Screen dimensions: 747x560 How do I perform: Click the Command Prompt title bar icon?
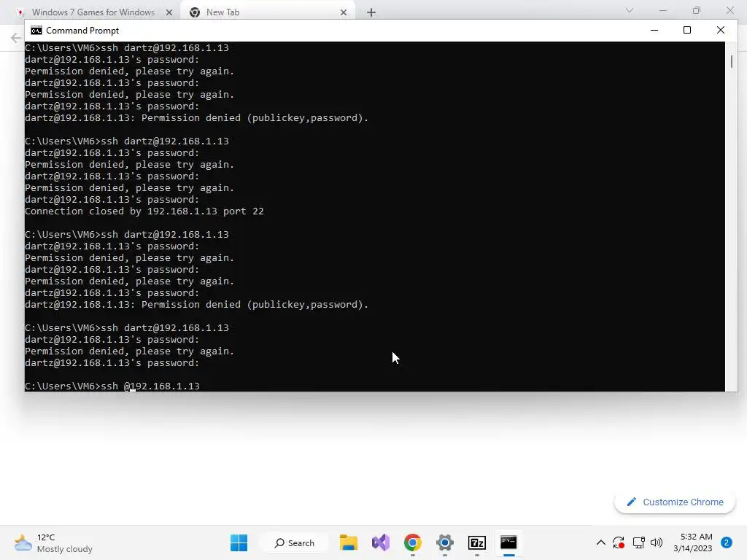36,31
